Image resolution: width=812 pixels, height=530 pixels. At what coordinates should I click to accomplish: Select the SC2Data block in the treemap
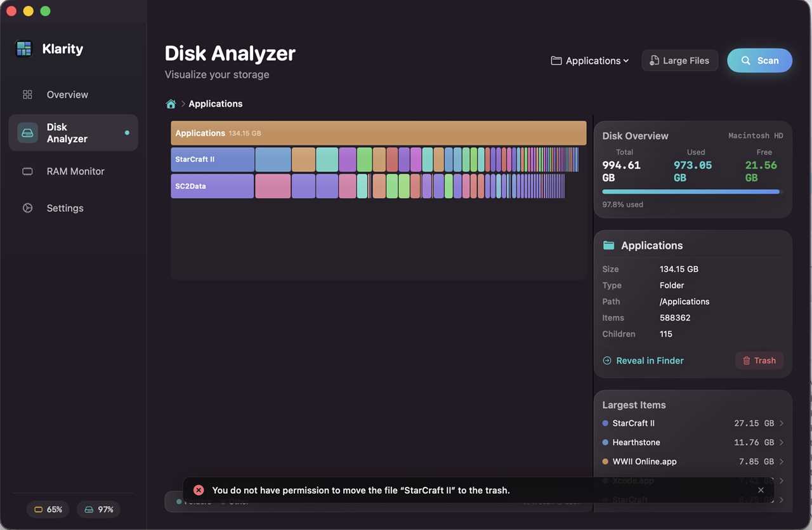tap(212, 185)
